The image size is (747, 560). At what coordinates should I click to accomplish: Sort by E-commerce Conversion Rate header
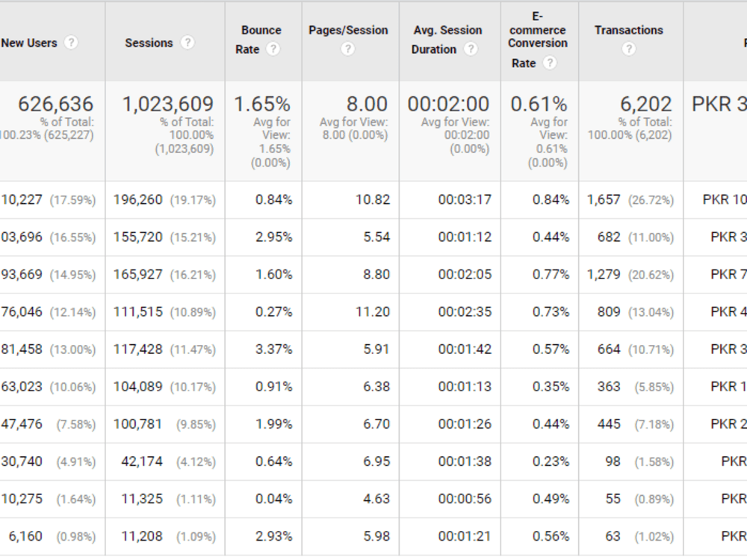point(537,40)
